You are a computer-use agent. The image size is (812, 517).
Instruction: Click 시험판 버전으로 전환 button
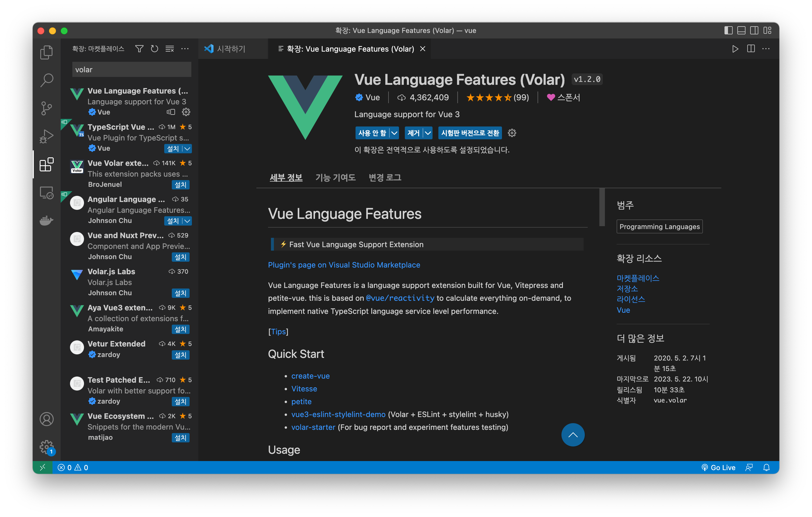(470, 133)
